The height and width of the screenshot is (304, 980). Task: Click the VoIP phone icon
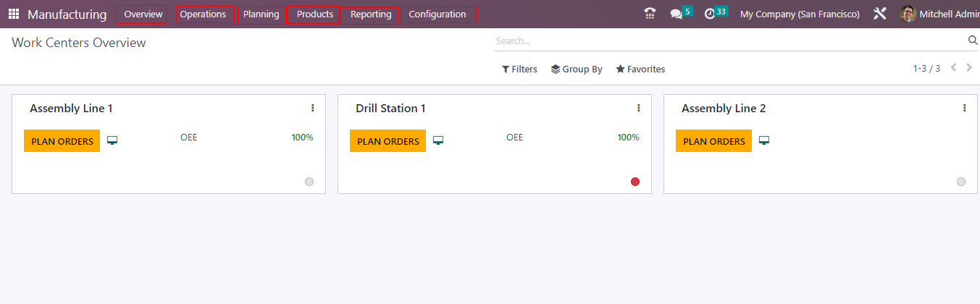(650, 14)
